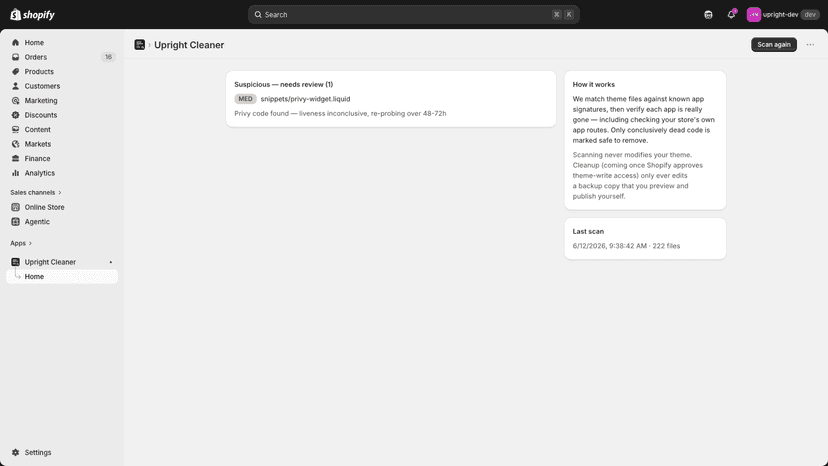Click the Orders count badge 16
The image size is (828, 466).
[108, 57]
